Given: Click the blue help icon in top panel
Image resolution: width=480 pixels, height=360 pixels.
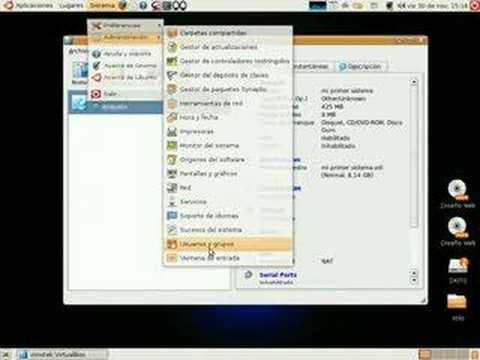Looking at the screenshot, I should [x=143, y=5].
